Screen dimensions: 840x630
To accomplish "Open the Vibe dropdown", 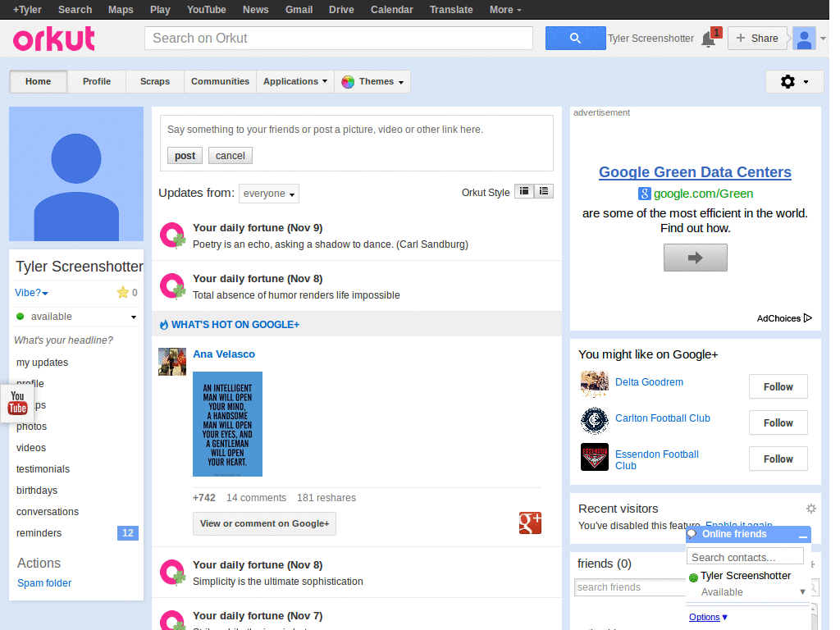I will pyautogui.click(x=32, y=293).
